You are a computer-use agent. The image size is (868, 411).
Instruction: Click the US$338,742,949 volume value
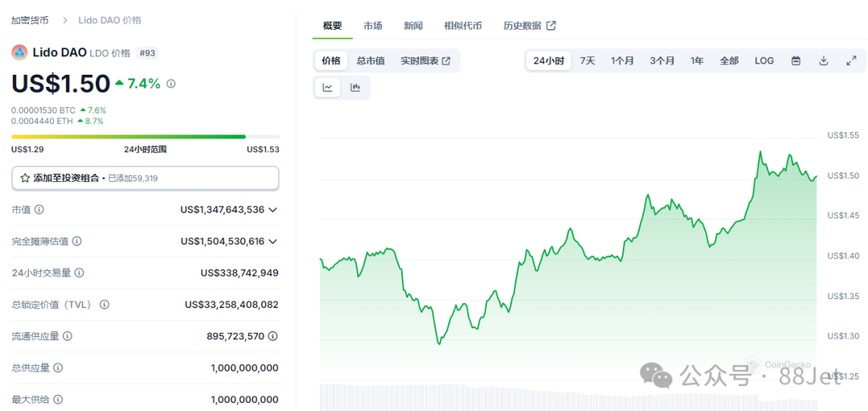240,273
